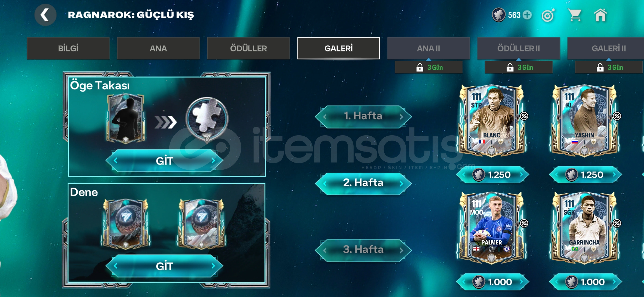Add more puzzle tokens with plus icon
This screenshot has width=644, height=297.
pyautogui.click(x=527, y=15)
